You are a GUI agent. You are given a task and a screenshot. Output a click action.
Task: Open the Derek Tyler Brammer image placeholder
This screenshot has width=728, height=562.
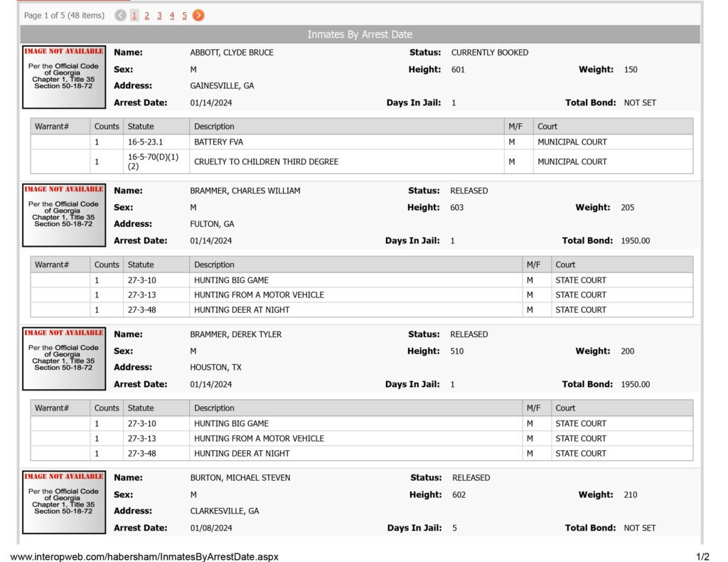(64, 359)
